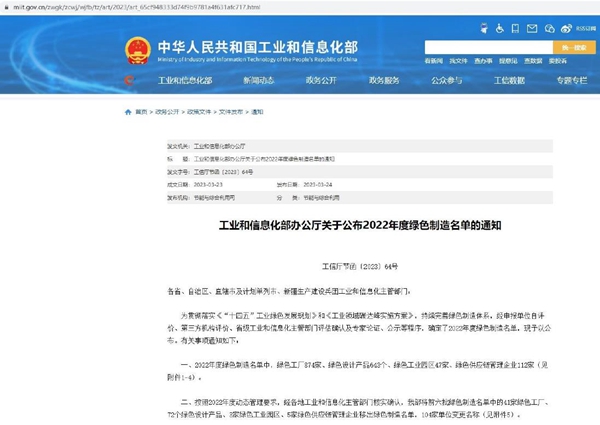This screenshot has width=600, height=425.
Task: Click the bold headline about 2022年度绿色制造名单
Action: [360, 225]
